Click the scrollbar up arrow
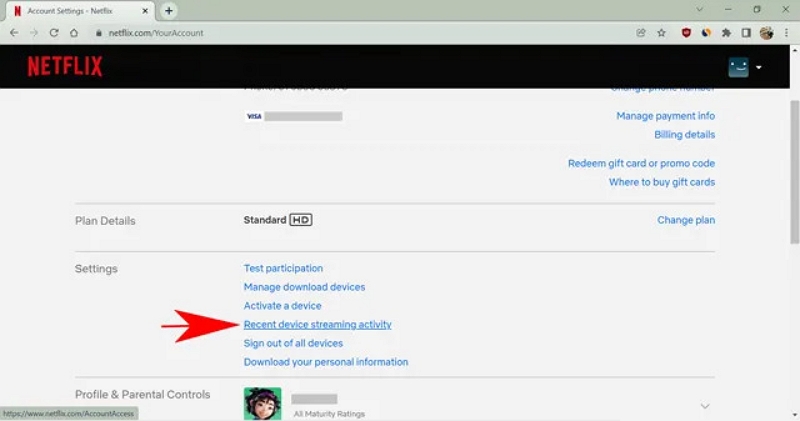 coord(794,49)
